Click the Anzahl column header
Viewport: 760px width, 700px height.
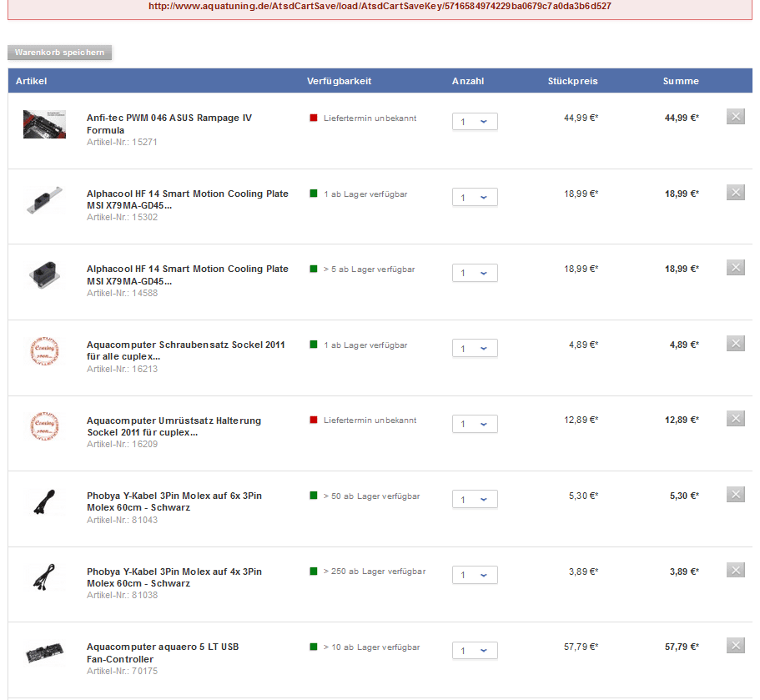point(468,81)
